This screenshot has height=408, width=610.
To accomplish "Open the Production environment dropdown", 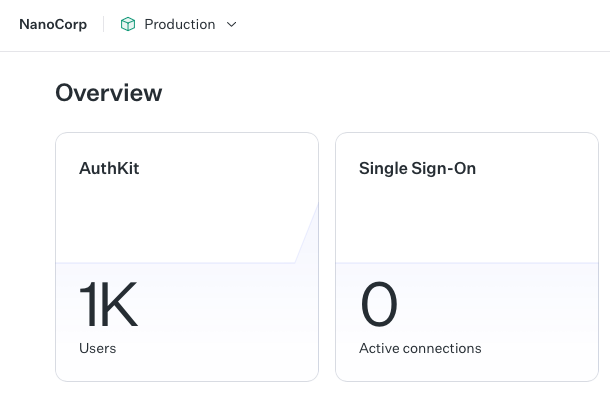I will click(x=179, y=25).
